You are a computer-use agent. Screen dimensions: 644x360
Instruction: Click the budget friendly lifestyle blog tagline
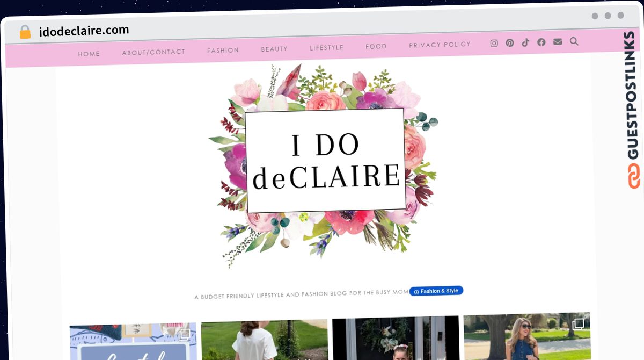point(302,294)
